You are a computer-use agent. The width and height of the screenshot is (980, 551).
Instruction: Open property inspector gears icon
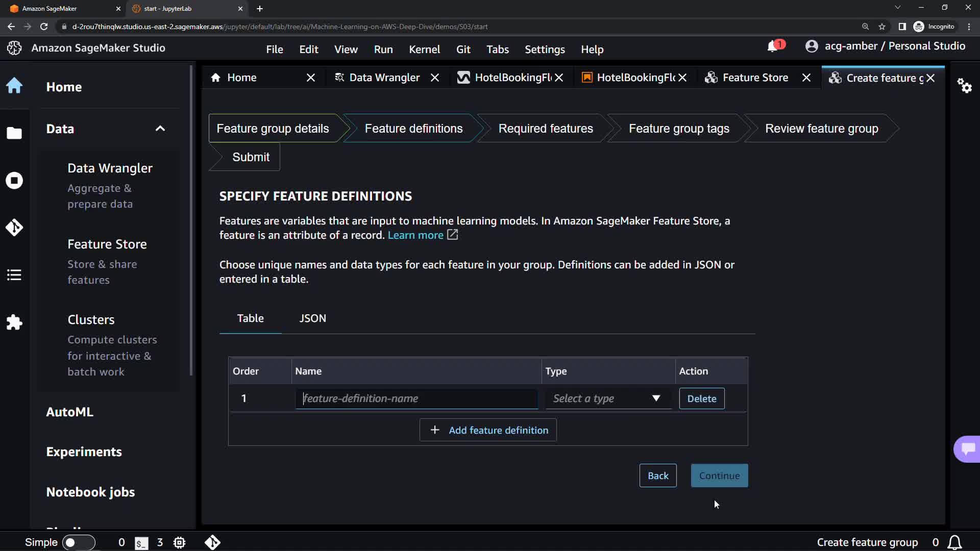pos(964,85)
